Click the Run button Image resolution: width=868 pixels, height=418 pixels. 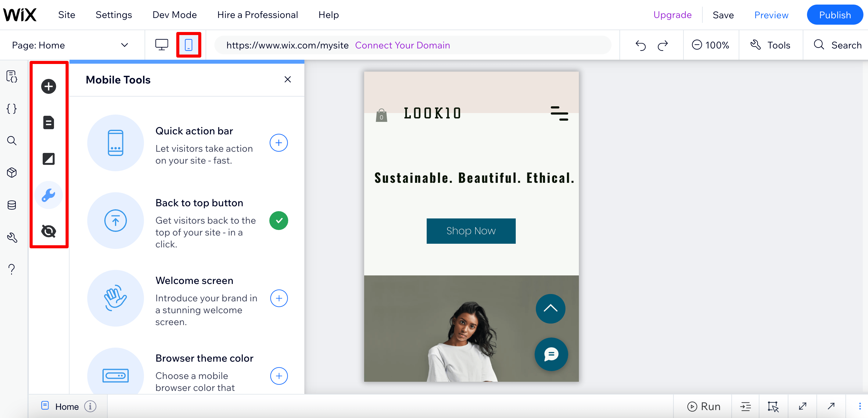tap(704, 406)
